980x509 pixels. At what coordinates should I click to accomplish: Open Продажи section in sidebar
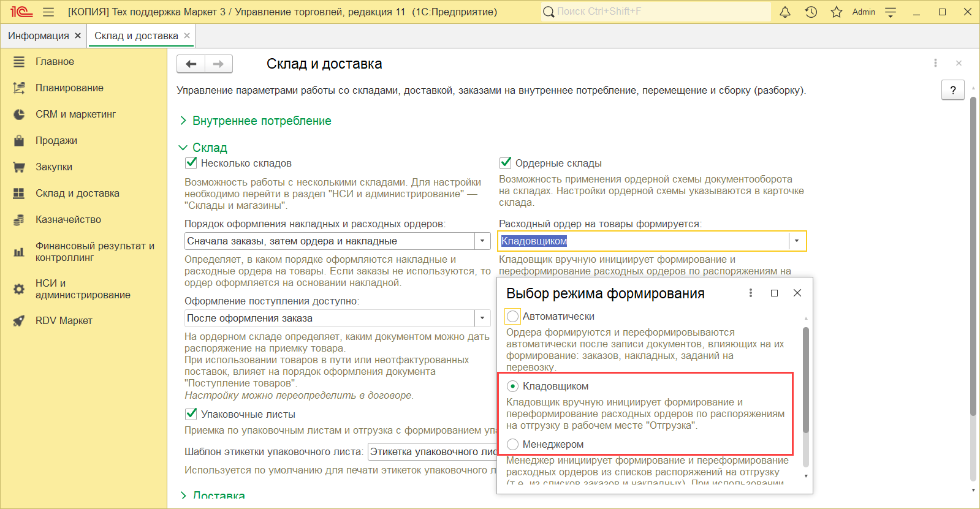tap(56, 140)
